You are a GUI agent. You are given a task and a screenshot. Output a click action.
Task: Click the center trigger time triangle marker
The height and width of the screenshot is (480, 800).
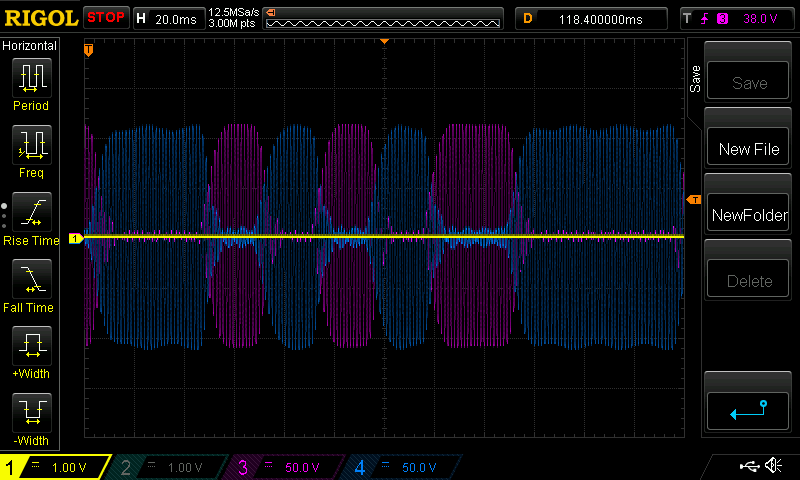[385, 41]
